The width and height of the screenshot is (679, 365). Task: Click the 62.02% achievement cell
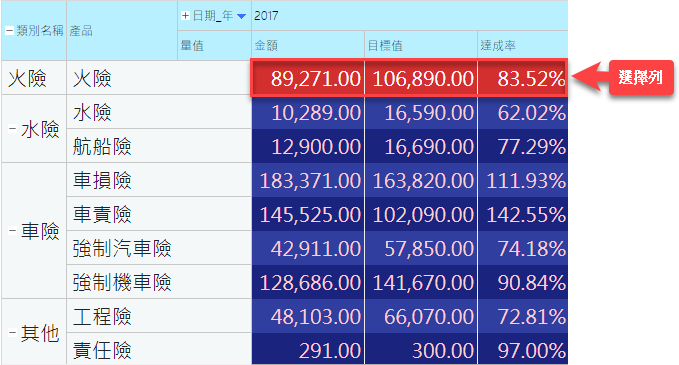(x=523, y=112)
